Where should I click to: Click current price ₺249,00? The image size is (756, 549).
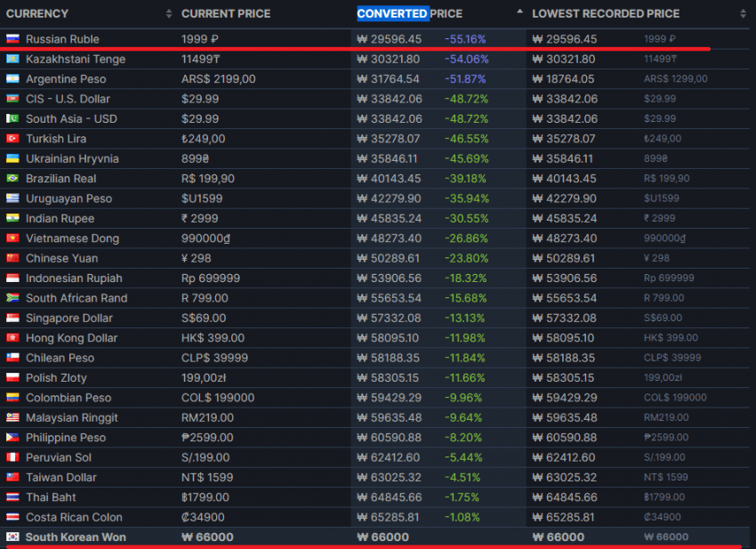click(203, 139)
